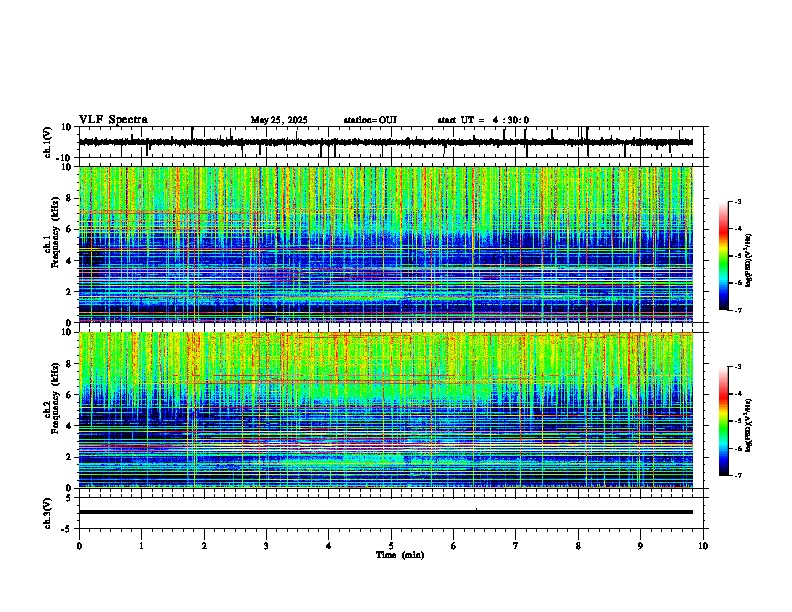The width and height of the screenshot is (792, 612).
Task: Click the ch.2 spectrogram "6" kHz tick label
Action: pyautogui.click(x=71, y=395)
